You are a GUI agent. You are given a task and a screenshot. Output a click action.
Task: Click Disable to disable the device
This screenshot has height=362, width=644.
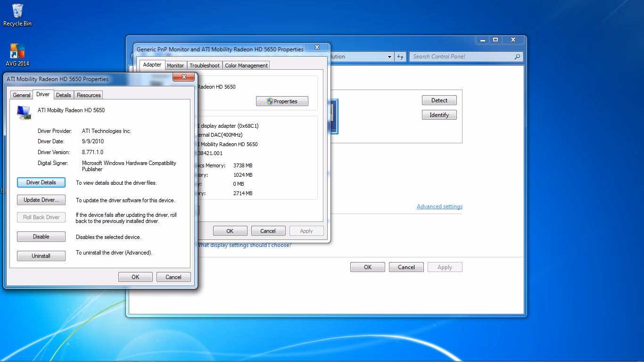[41, 236]
